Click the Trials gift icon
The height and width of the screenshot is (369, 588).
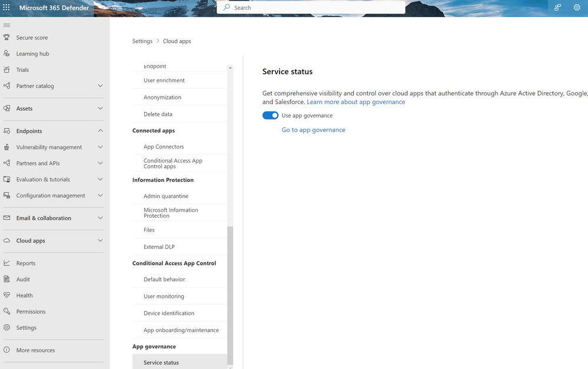(6, 70)
